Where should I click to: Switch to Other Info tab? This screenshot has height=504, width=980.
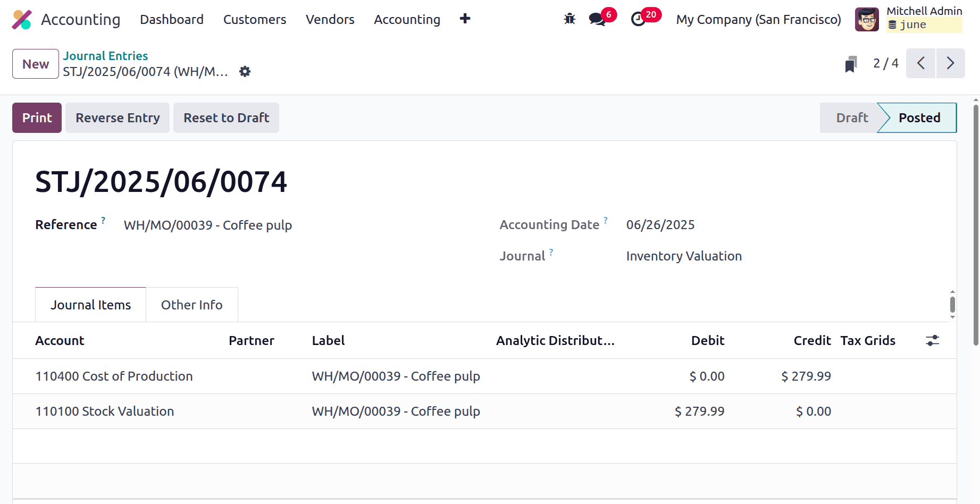point(192,305)
